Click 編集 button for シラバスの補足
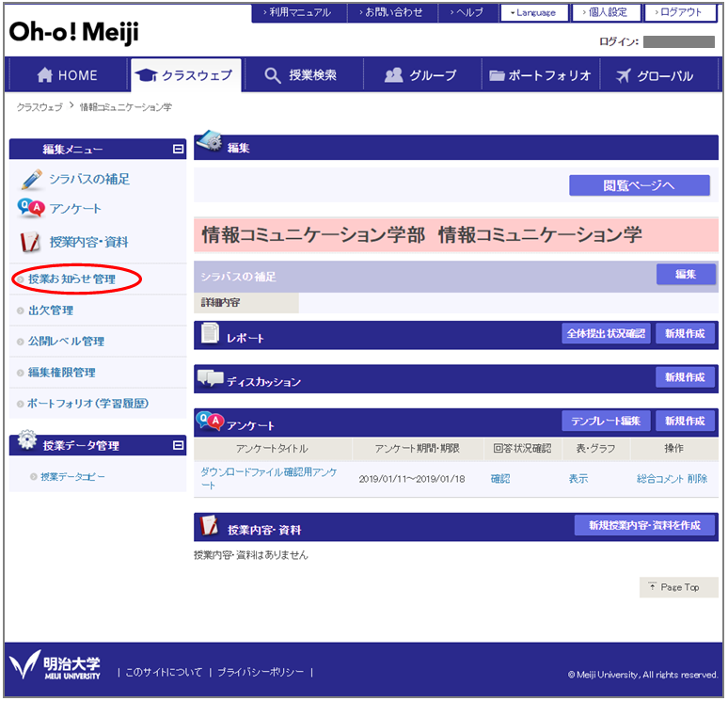The width and height of the screenshot is (728, 701). tap(686, 275)
